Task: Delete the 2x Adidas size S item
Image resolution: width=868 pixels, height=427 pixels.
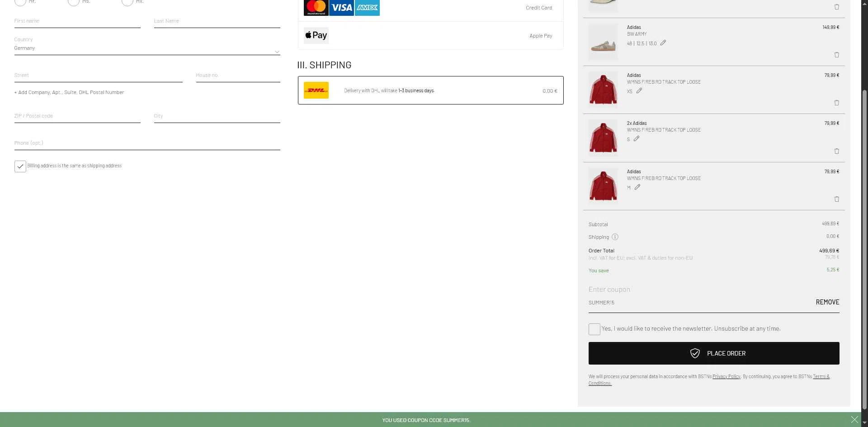Action: coord(836,151)
